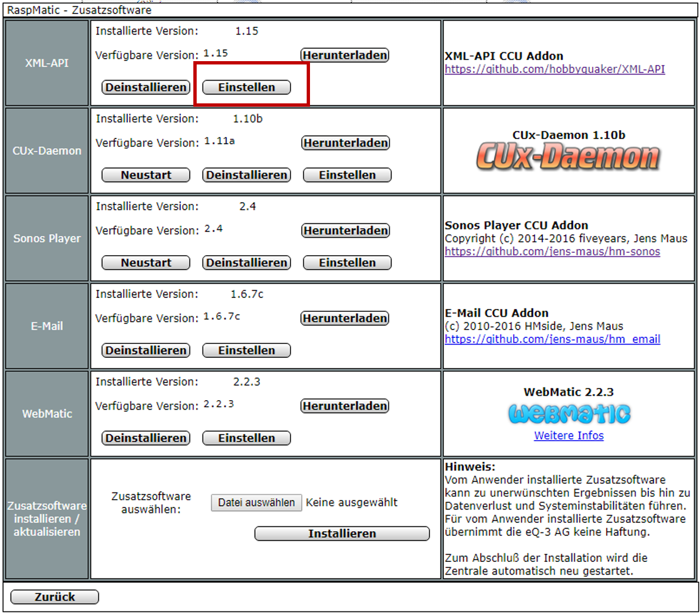This screenshot has width=700, height=613.
Task: Click the CUx-Daemon logo image
Action: point(568,156)
